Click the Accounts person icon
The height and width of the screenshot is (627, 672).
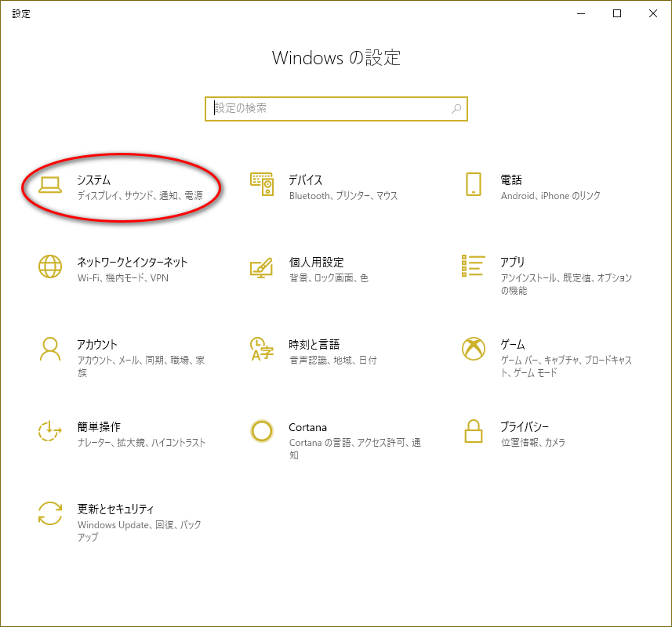click(x=50, y=349)
